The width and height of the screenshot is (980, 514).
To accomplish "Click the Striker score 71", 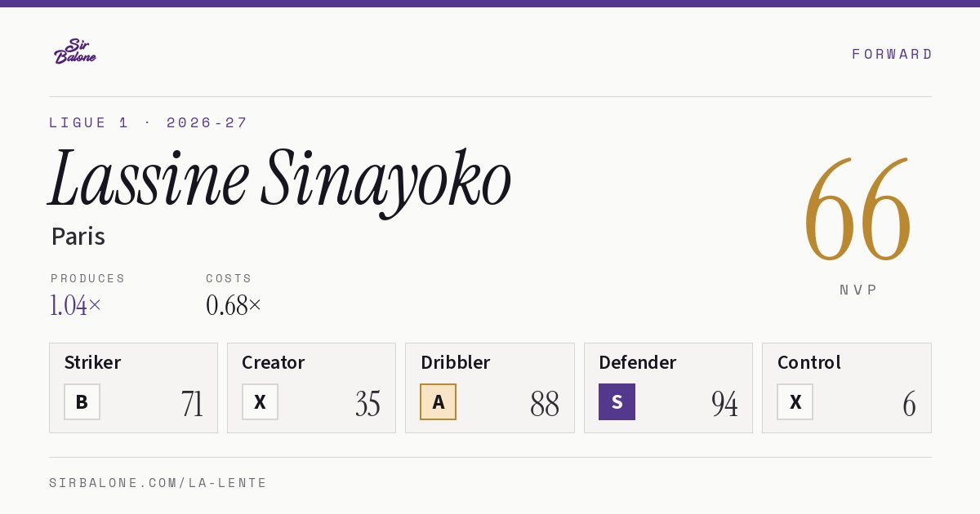I will (192, 404).
